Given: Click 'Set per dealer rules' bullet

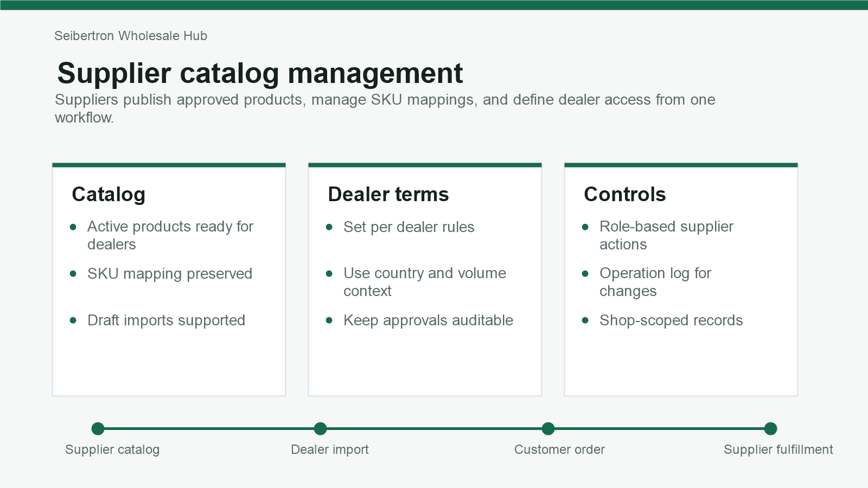Looking at the screenshot, I should pos(409,227).
